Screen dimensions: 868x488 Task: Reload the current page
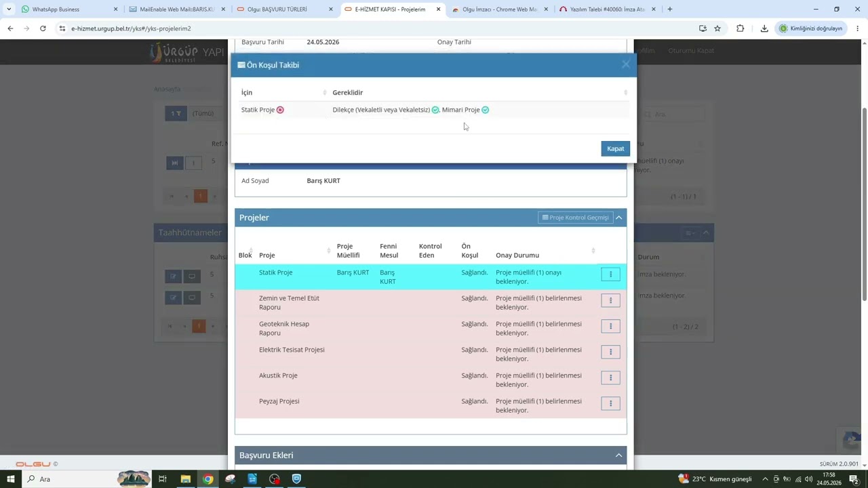[x=43, y=28]
